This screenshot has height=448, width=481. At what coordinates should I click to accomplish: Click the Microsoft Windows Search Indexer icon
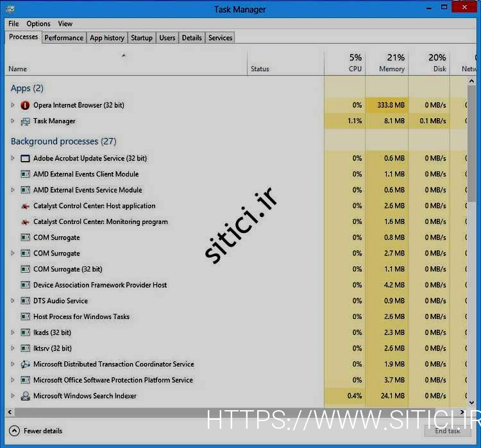click(25, 396)
